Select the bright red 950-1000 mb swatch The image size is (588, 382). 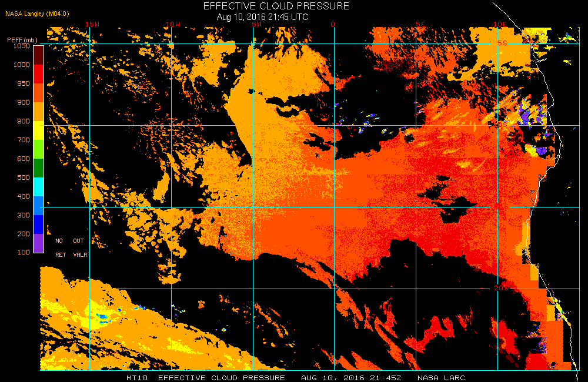pos(39,74)
